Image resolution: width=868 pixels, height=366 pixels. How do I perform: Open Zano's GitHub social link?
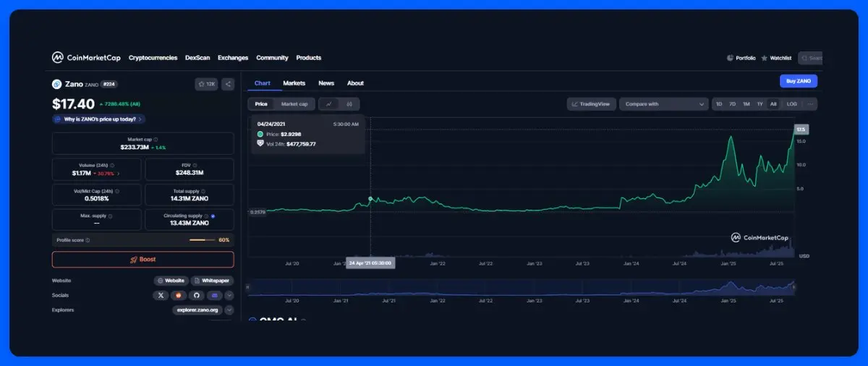[195, 295]
